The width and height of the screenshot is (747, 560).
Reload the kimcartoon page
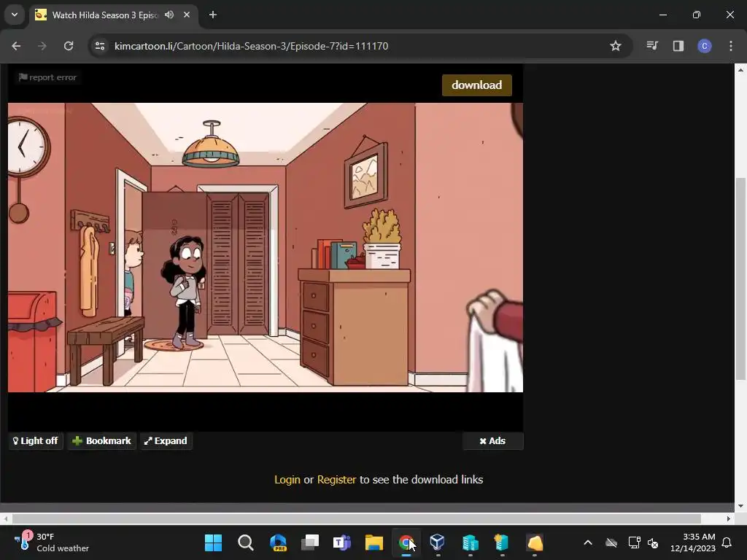[69, 46]
